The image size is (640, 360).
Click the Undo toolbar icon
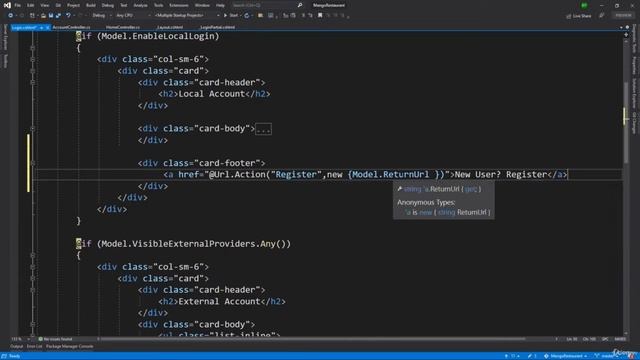(x=68, y=16)
